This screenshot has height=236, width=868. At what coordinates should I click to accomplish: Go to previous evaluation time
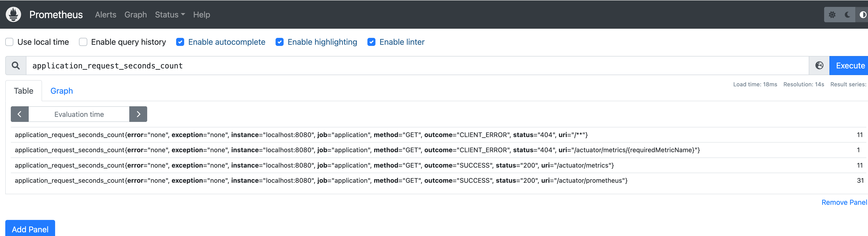pyautogui.click(x=20, y=114)
